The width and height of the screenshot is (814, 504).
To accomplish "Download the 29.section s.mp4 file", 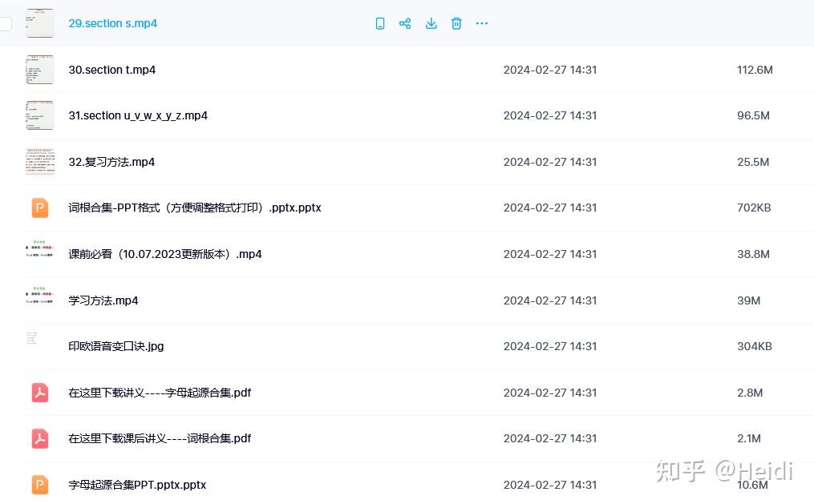I will [431, 23].
